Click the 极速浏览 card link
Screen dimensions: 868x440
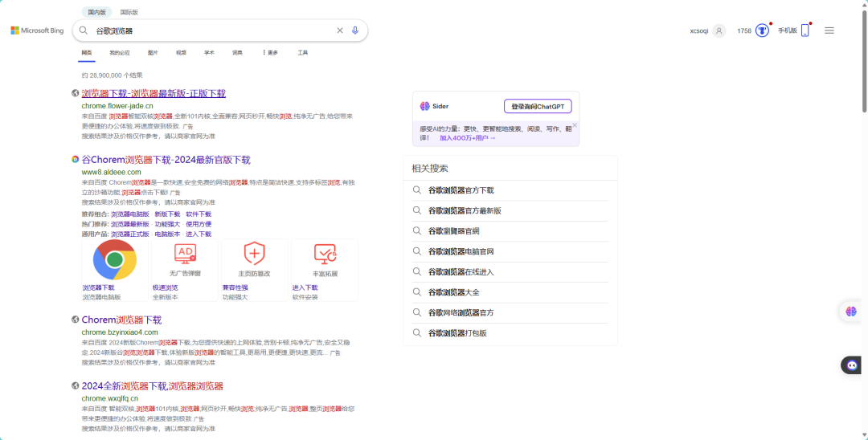pos(166,287)
